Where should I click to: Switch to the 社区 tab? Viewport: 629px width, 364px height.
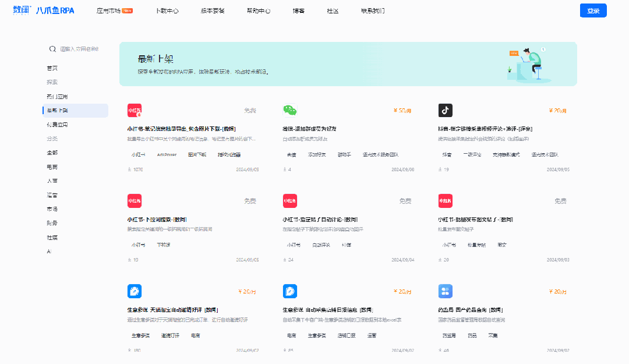pyautogui.click(x=333, y=10)
